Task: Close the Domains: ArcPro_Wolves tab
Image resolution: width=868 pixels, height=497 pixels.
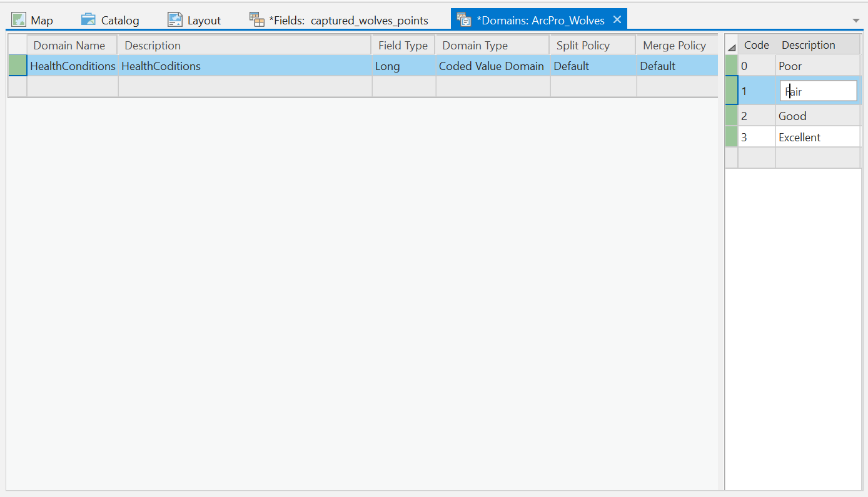Action: (x=617, y=20)
